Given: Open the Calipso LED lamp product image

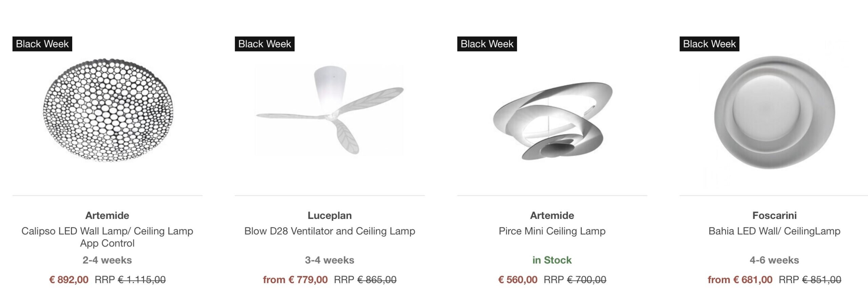Looking at the screenshot, I should (108, 110).
